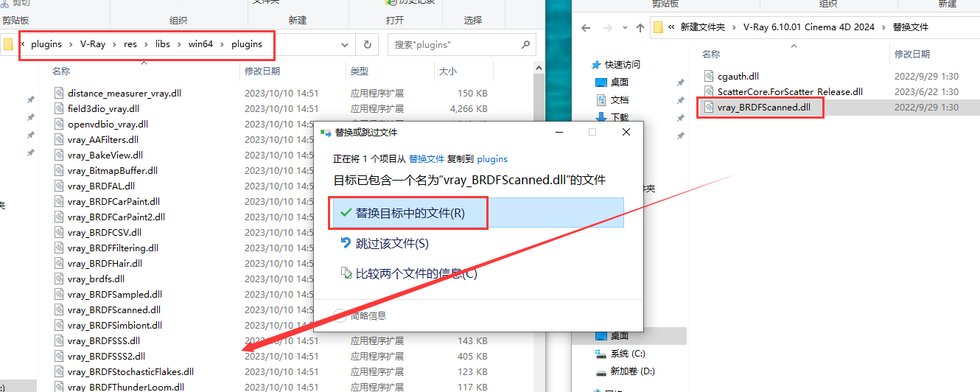This screenshot has width=980, height=392.
Task: Select ScatterCore.ForScatter_Release.dll in right window
Action: coord(790,92)
